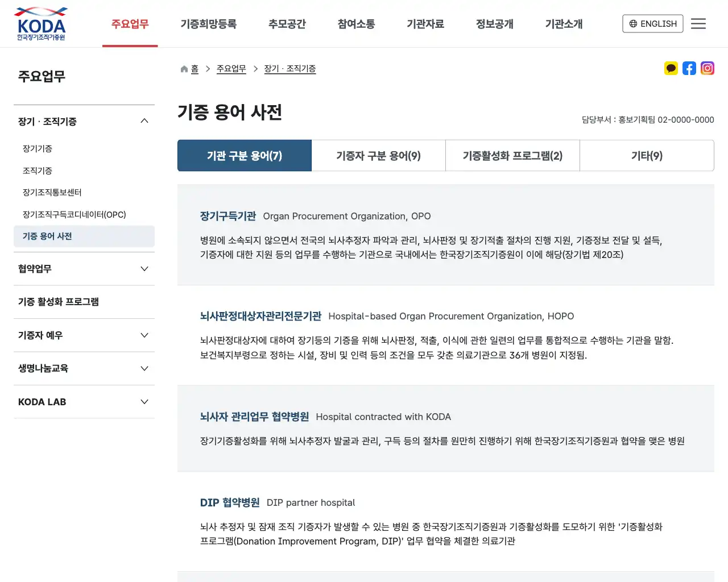This screenshot has width=728, height=582.
Task: Expand the 기증자 예우 sidebar section
Action: pyautogui.click(x=144, y=335)
